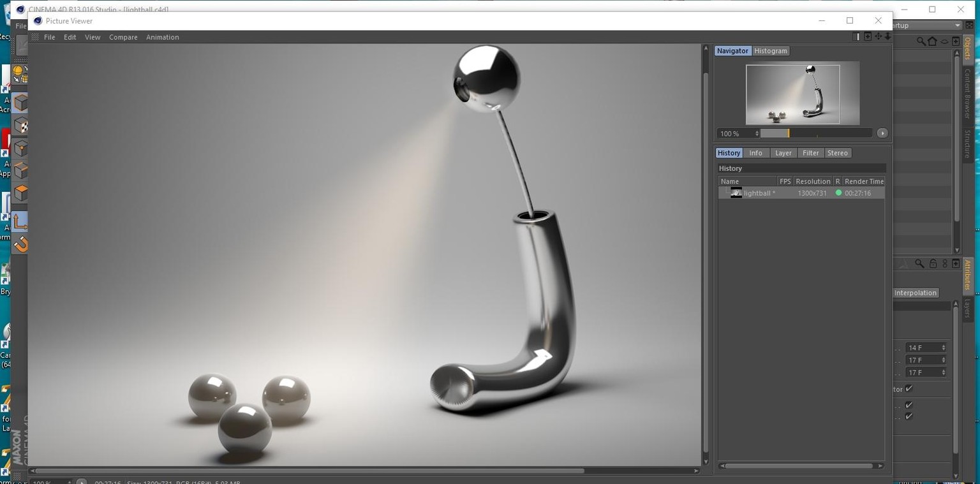Toggle the Attribute Manager lock icon
This screenshot has height=484, width=980.
[933, 263]
